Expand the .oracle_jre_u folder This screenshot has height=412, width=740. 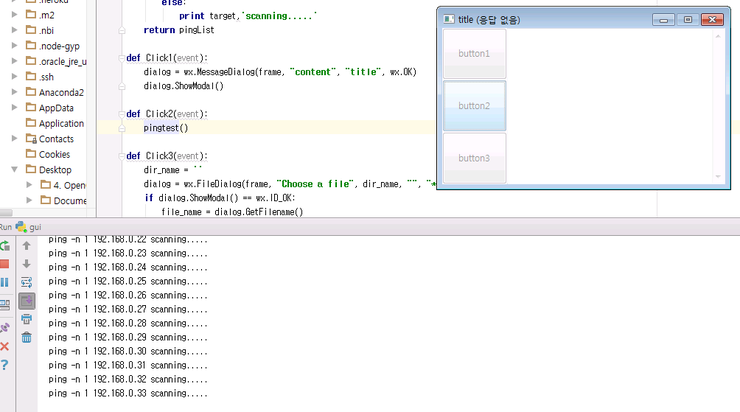coord(14,61)
